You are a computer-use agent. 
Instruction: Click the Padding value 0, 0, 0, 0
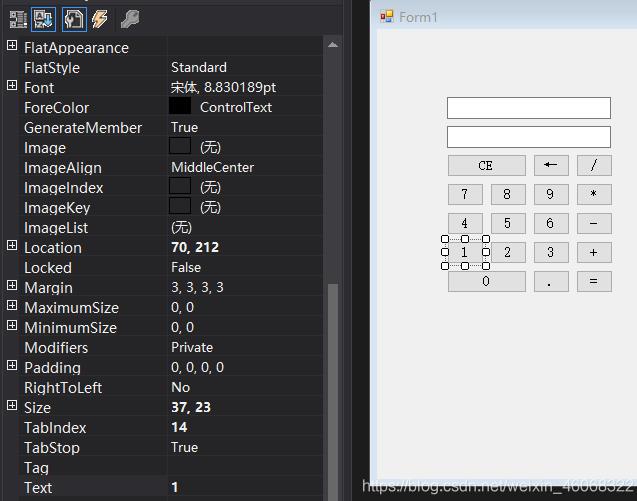click(197, 367)
